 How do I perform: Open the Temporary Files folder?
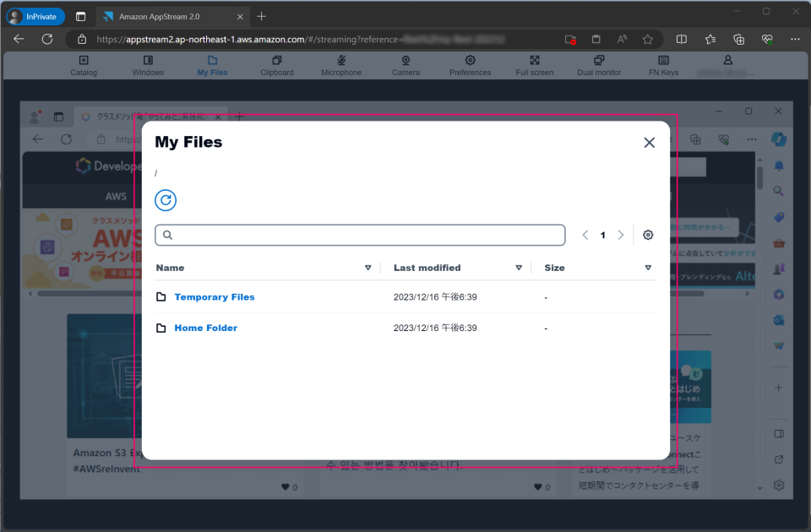[x=214, y=296]
